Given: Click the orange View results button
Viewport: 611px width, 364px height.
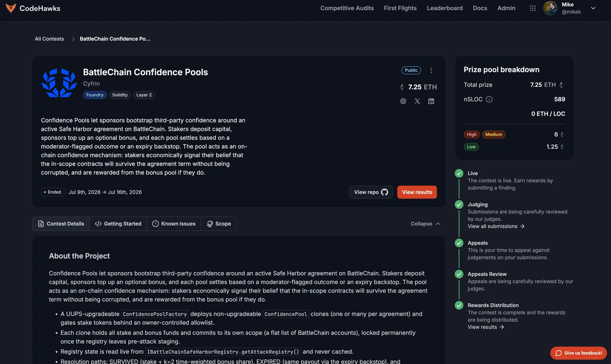Looking at the screenshot, I should (x=417, y=192).
